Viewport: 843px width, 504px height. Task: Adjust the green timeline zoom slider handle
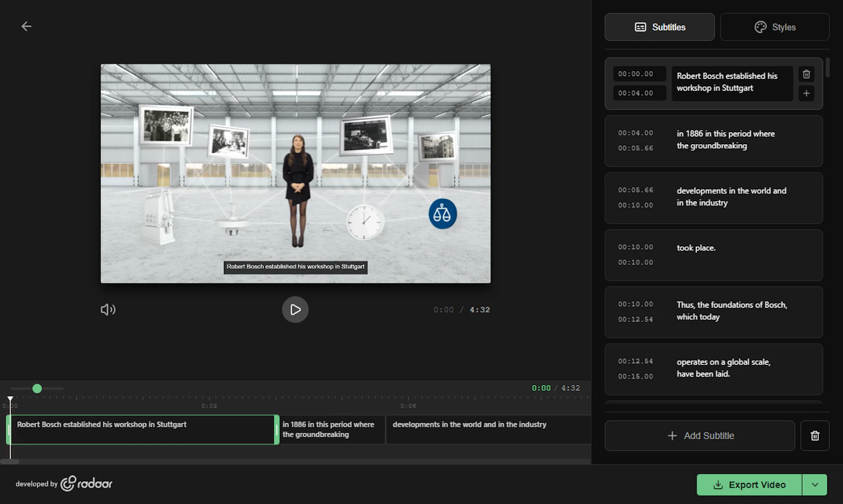point(37,388)
